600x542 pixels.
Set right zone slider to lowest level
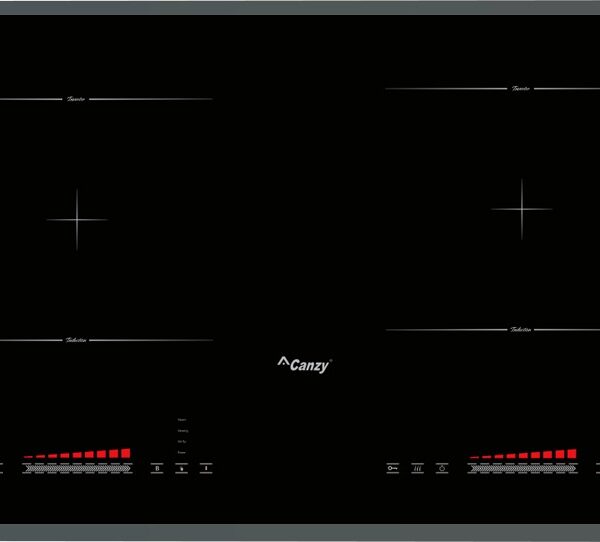coord(473,468)
